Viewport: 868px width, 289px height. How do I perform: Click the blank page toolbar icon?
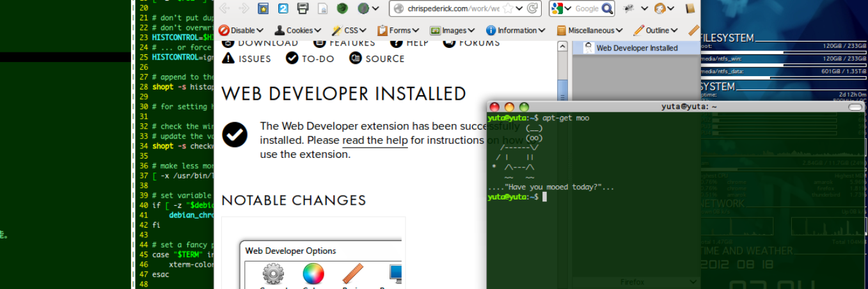coord(324,8)
